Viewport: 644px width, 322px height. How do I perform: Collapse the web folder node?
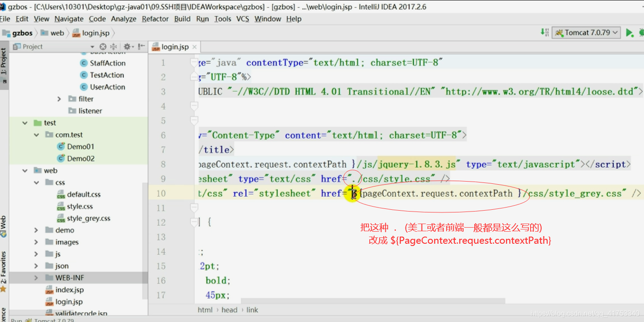(25, 170)
